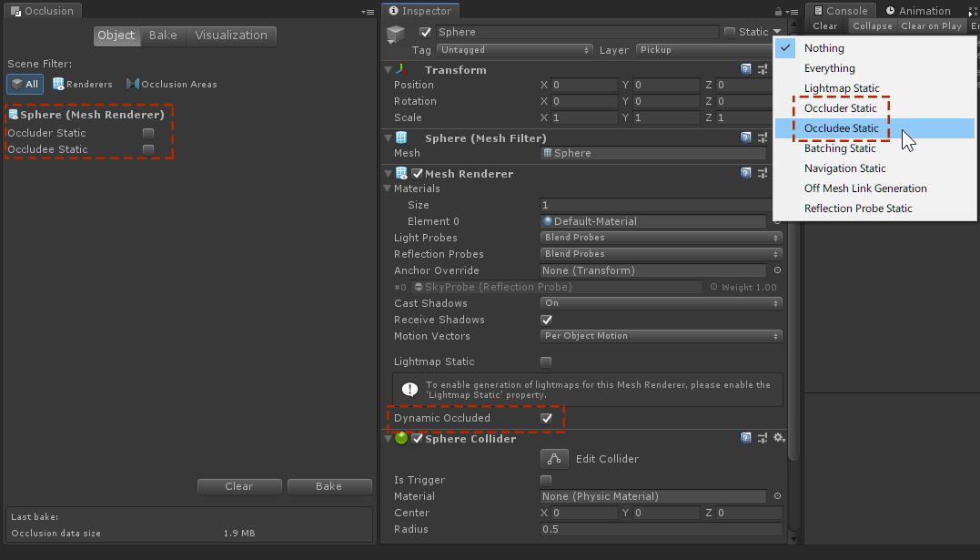
Task: Filter scene by Renderers
Action: coord(83,84)
